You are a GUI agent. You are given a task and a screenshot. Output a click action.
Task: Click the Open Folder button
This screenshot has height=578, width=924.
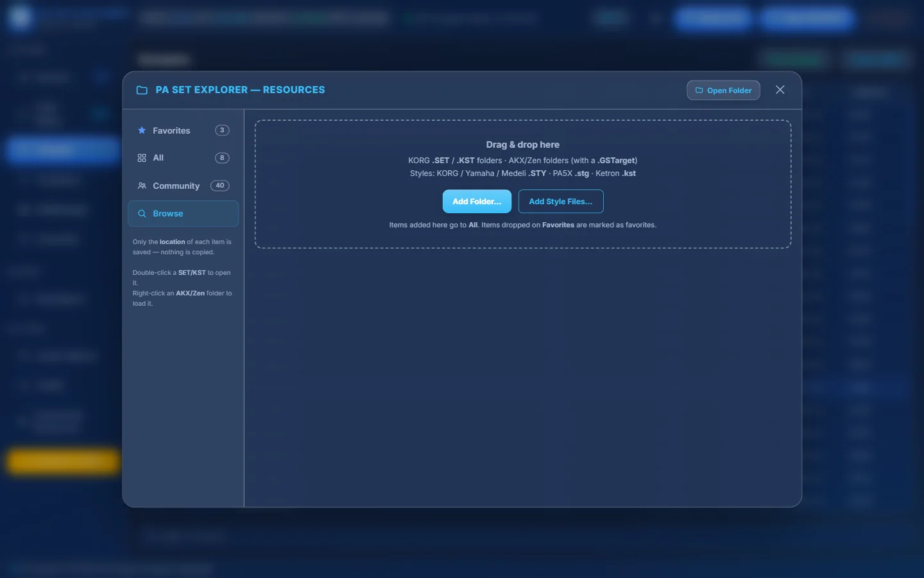[723, 91]
